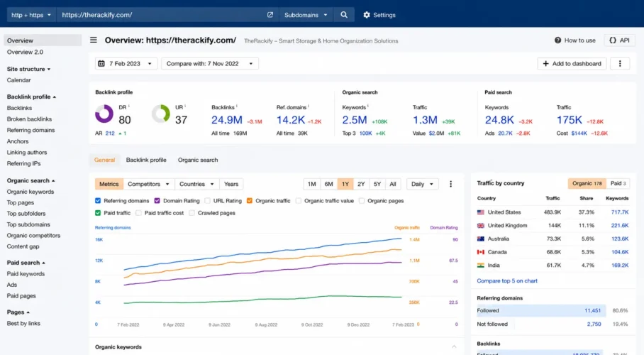Click the URL input field
This screenshot has width=644, height=355.
coord(163,15)
